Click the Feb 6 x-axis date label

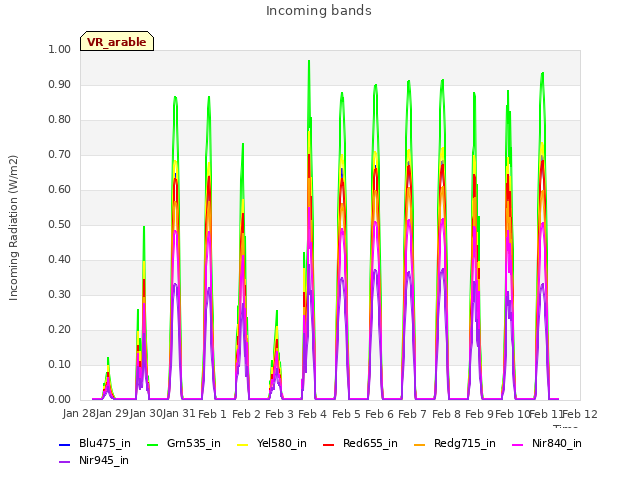pos(380,414)
